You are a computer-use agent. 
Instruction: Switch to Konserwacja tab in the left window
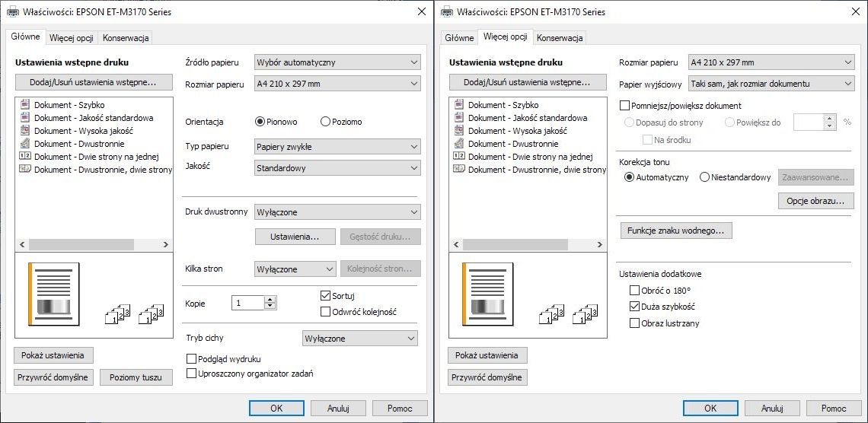126,38
